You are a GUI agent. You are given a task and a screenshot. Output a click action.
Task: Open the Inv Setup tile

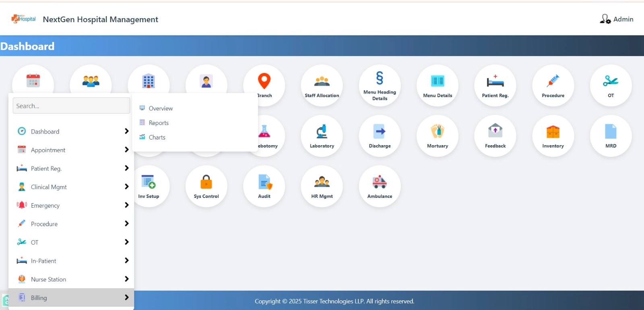point(151,186)
